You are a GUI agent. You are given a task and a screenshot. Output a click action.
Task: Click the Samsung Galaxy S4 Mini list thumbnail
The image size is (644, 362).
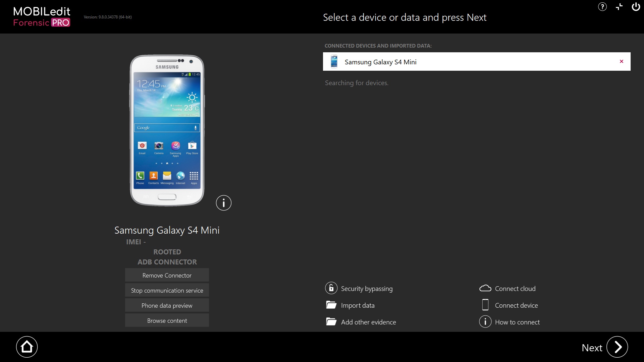click(334, 62)
